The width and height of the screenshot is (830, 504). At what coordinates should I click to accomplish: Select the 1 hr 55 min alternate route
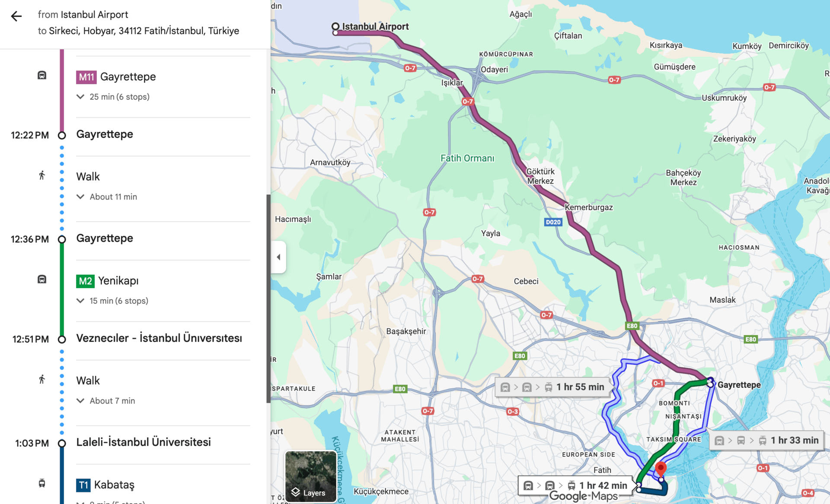[x=553, y=387]
